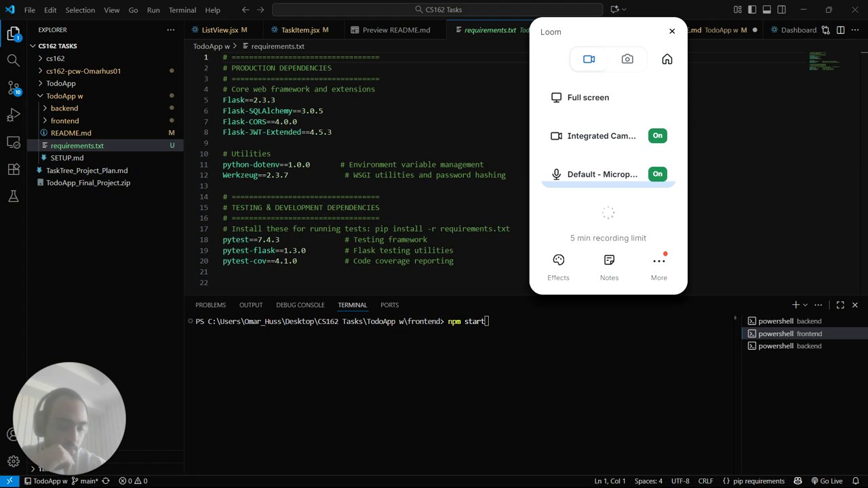Open the Loom More options

pyautogui.click(x=659, y=267)
